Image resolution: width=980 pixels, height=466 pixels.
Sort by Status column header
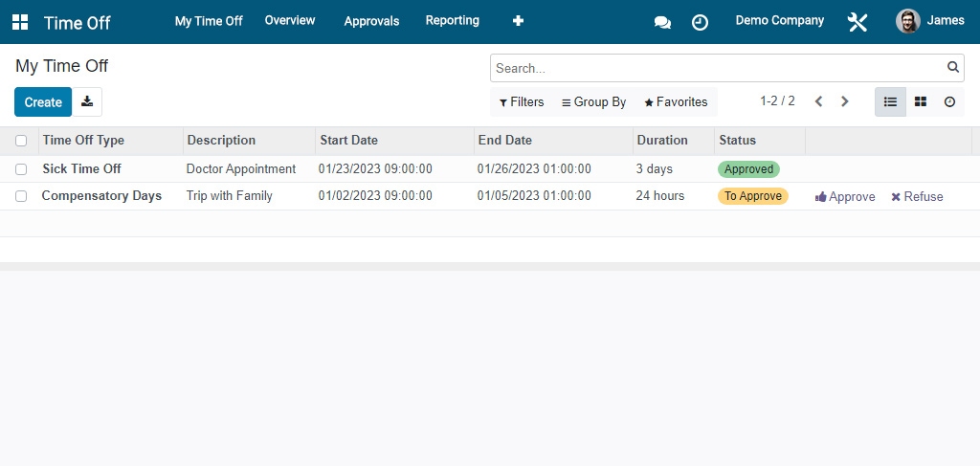[738, 141]
